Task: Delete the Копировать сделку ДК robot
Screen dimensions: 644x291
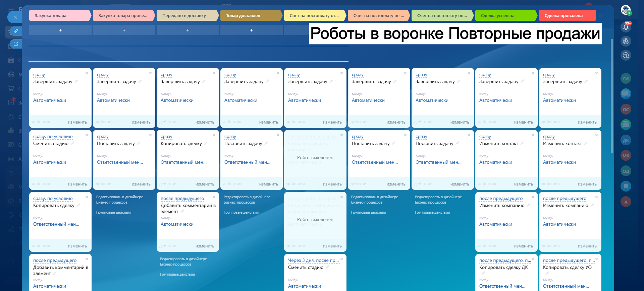Action: (x=533, y=259)
